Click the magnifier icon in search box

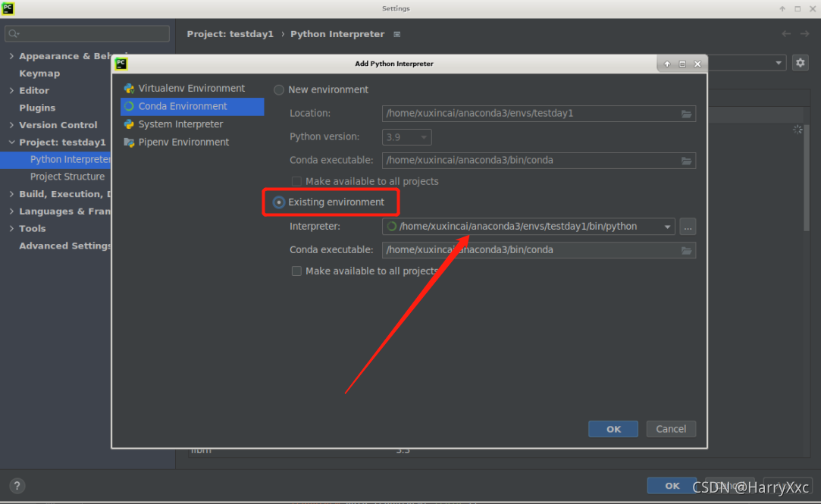coord(14,33)
